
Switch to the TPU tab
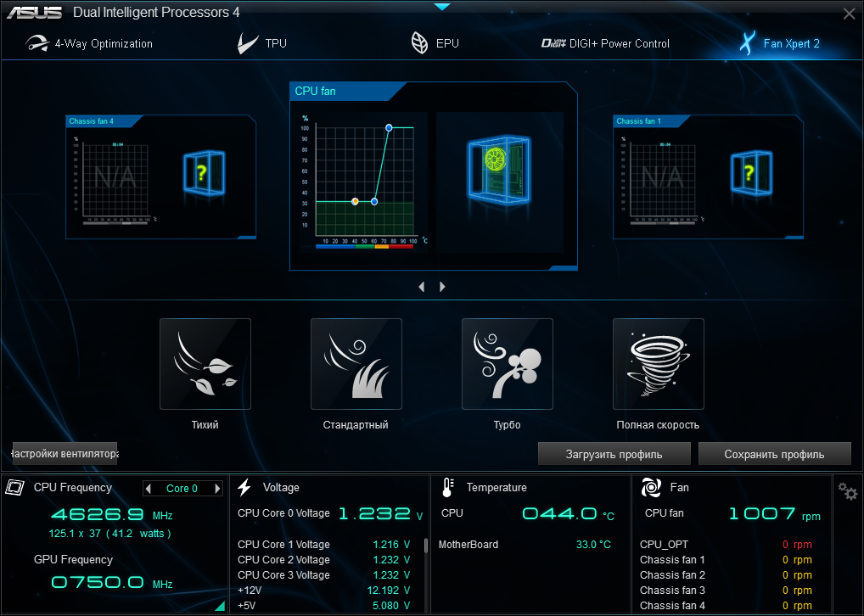[261, 43]
